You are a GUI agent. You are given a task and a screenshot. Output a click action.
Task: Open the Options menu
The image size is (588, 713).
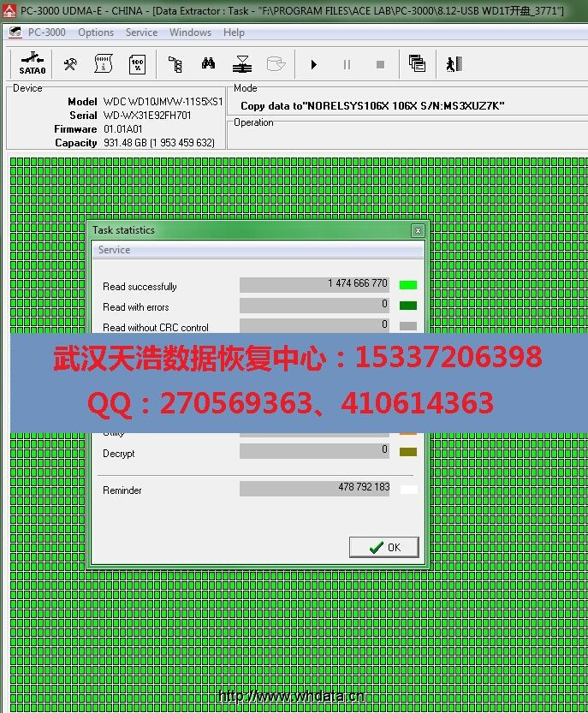96,33
